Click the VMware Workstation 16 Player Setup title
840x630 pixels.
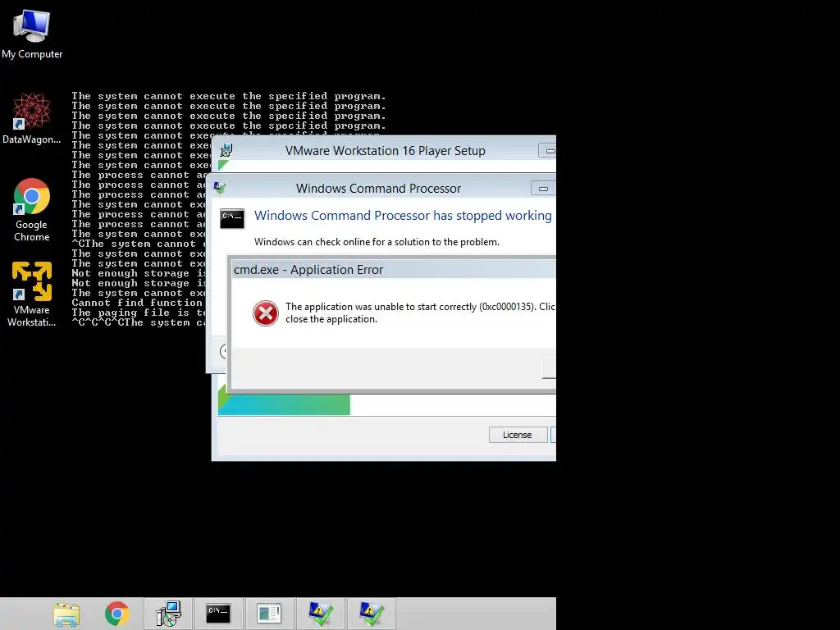tap(386, 151)
